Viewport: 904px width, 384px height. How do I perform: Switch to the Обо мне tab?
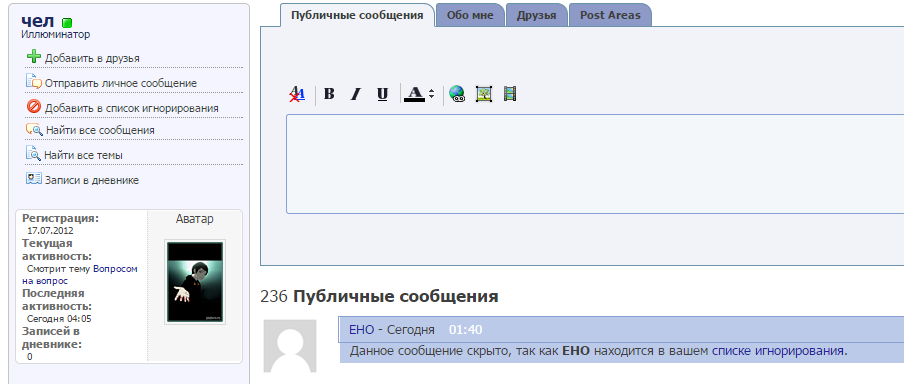click(x=470, y=16)
